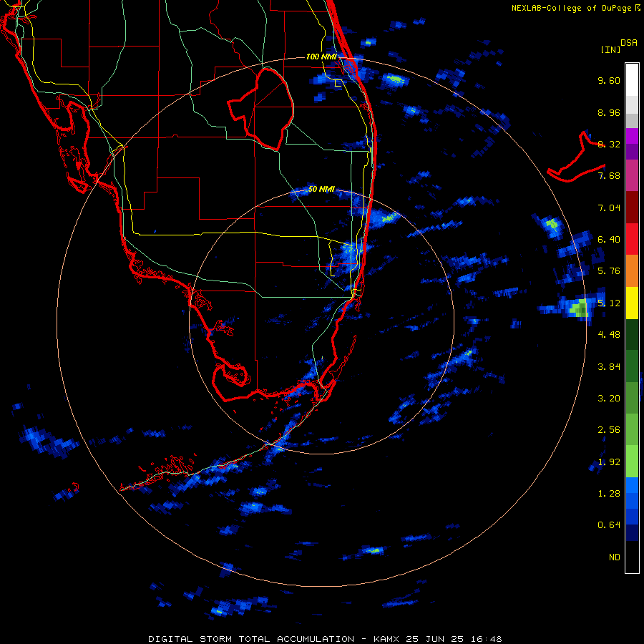This screenshot has width=644, height=644.
Task: Click the yellow swatch beside 5.12
Action: (x=632, y=303)
